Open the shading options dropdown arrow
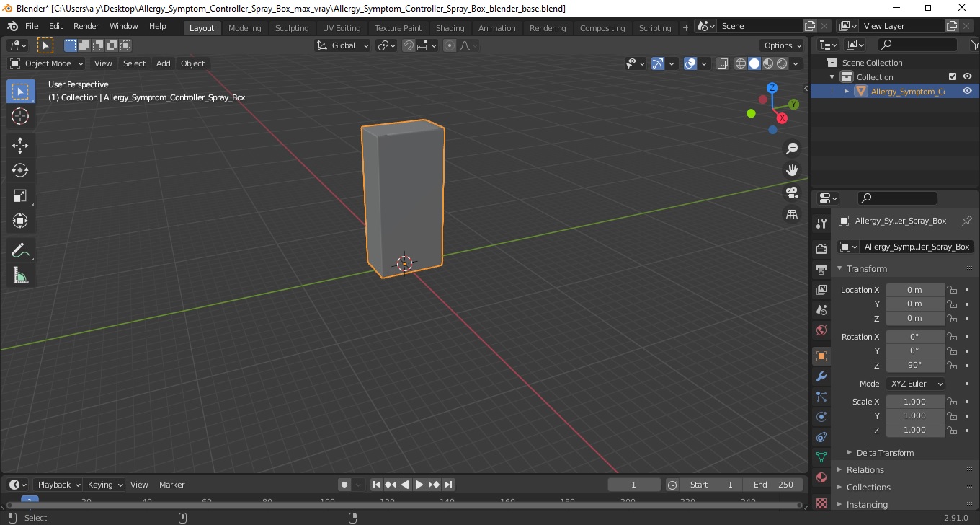The height and width of the screenshot is (525, 980). 796,63
